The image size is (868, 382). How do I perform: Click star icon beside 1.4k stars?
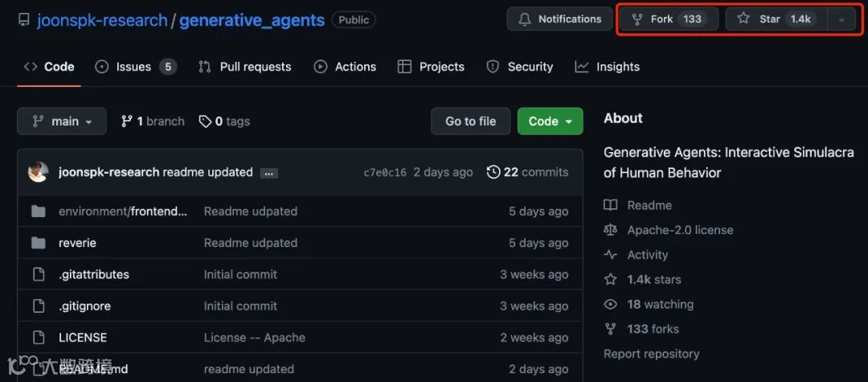tap(611, 280)
